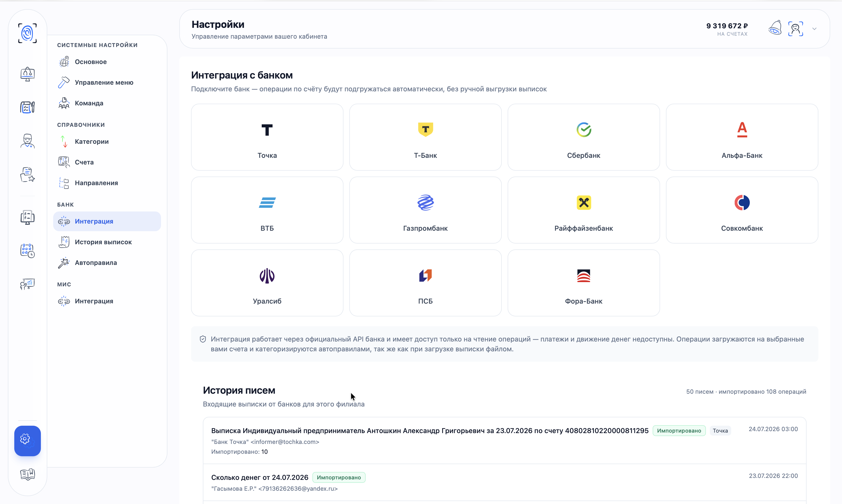842x504 pixels.
Task: Open История выписок
Action: coord(107,242)
